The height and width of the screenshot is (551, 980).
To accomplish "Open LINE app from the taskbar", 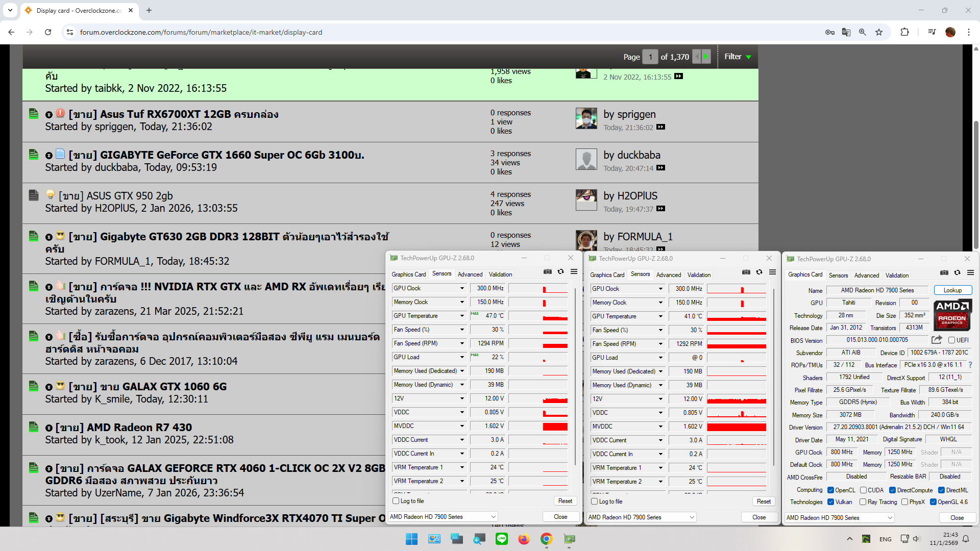I will click(501, 539).
